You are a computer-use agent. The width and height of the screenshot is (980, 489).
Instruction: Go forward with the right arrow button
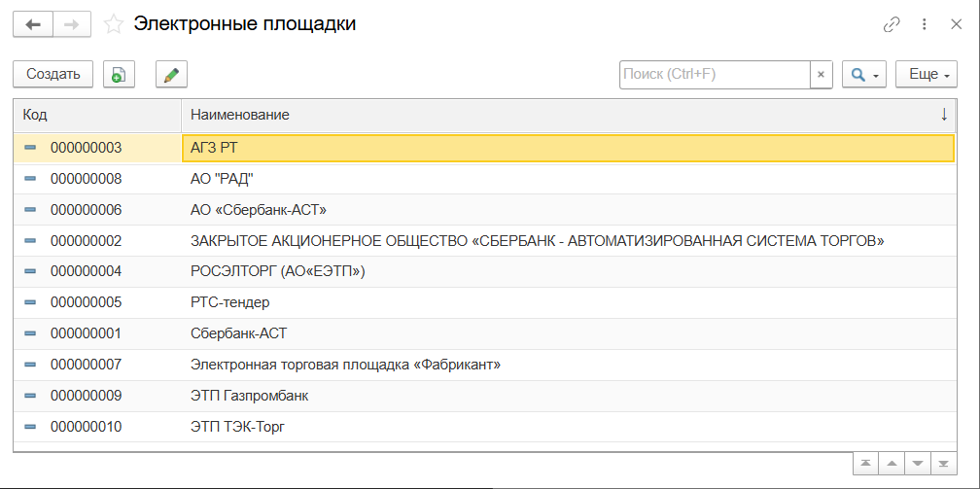point(72,24)
